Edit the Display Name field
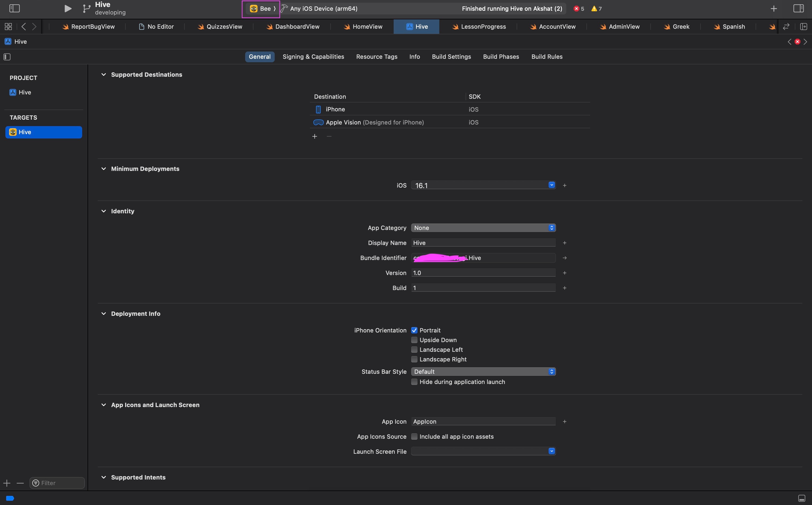 [483, 243]
